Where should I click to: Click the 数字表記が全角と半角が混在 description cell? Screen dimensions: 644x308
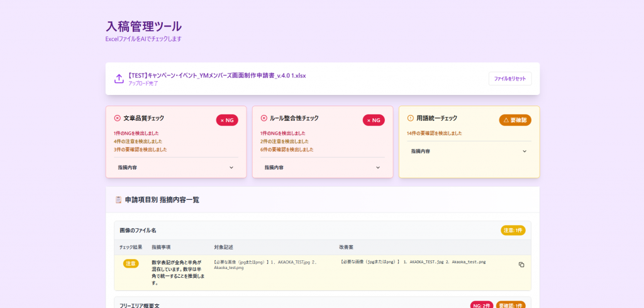click(x=178, y=272)
